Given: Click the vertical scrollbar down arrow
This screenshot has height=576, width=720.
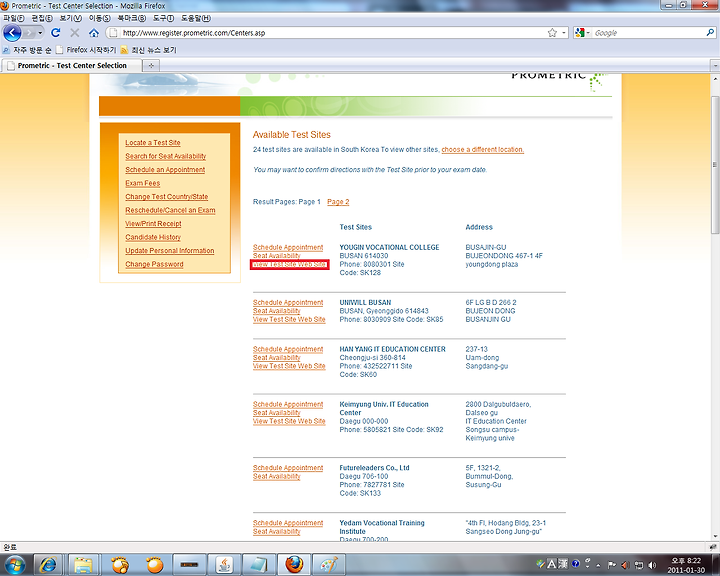Looking at the screenshot, I should click(715, 536).
